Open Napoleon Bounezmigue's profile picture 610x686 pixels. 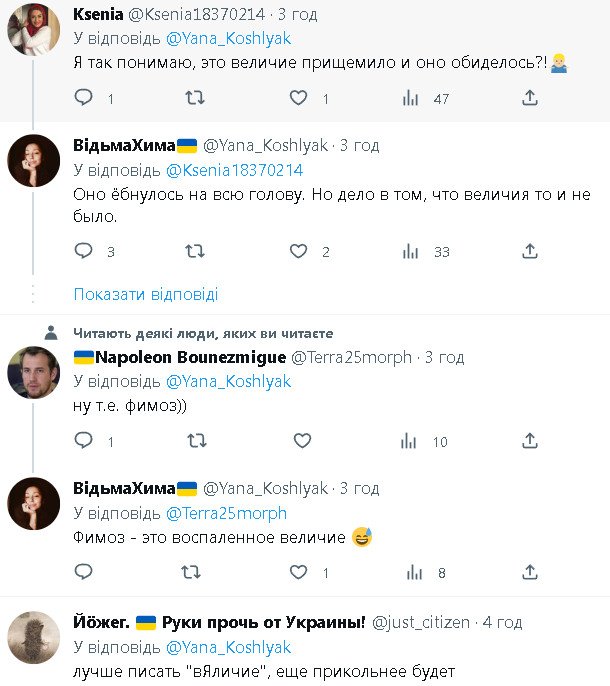[33, 372]
